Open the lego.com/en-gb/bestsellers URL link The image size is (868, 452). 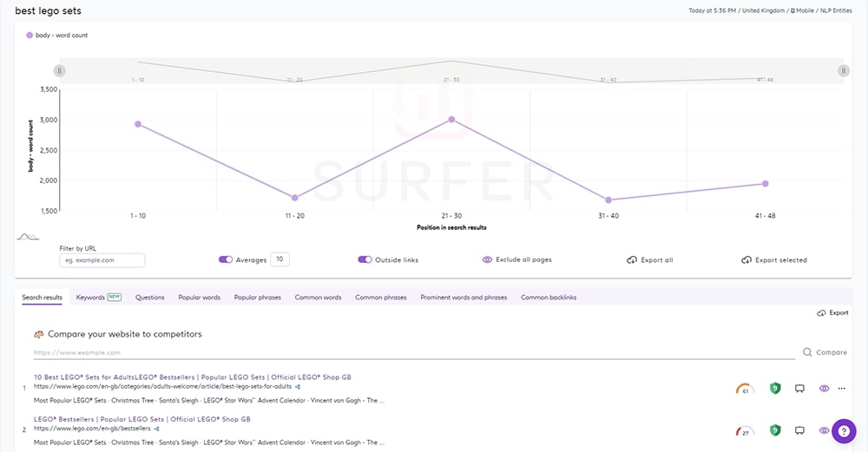coord(92,429)
